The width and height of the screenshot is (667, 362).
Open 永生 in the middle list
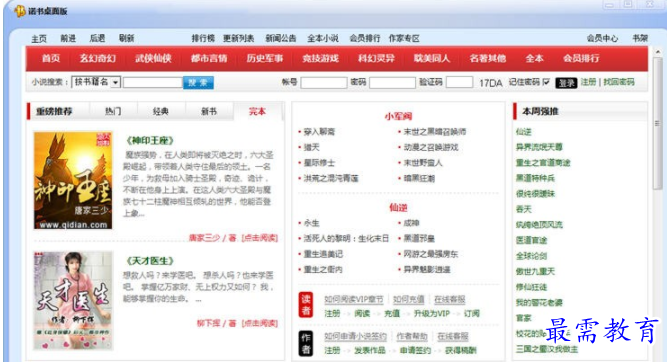click(x=311, y=223)
